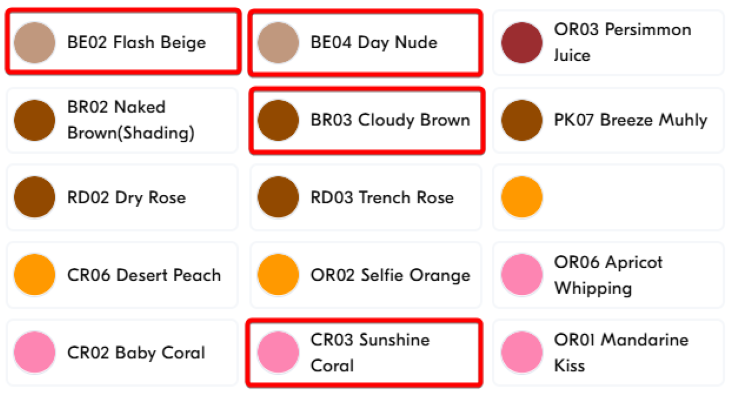Click the dark red Persimmon Juice circle
Screen dimensions: 750x394
(x=522, y=43)
